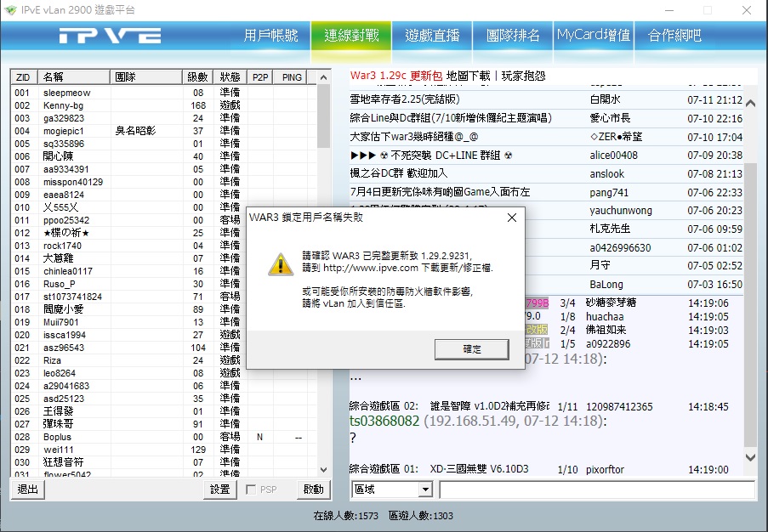Open post 雪地幸存者2.25(完結版)
The height and width of the screenshot is (532, 768).
pos(405,99)
